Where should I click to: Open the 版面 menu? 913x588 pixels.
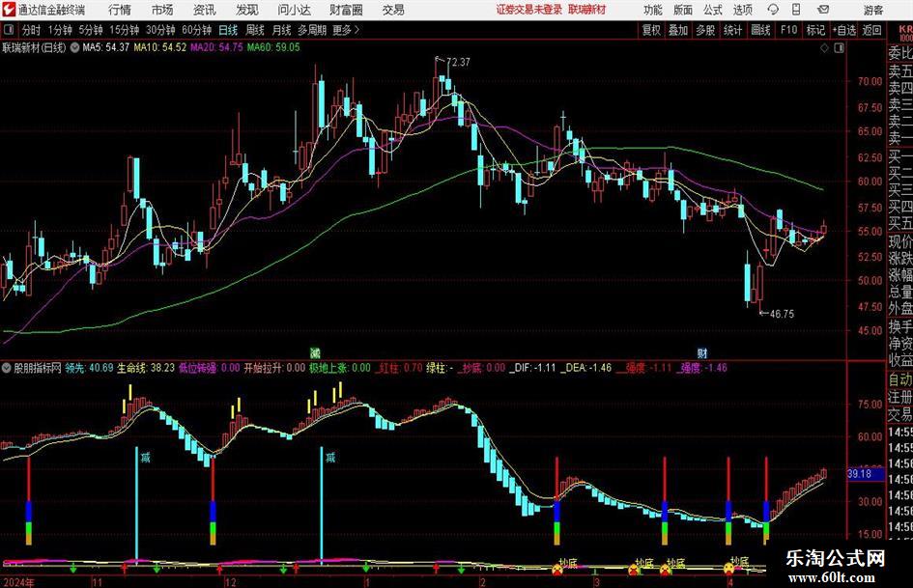click(x=682, y=10)
